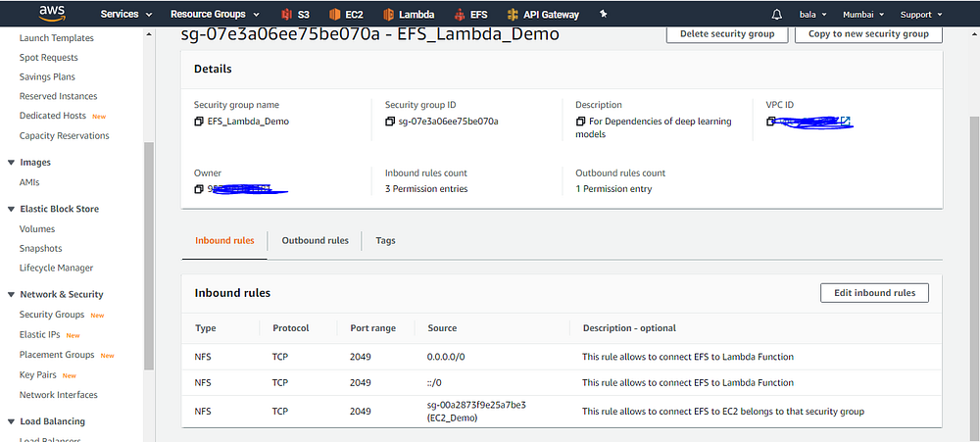Click the Type column header
This screenshot has width=980, height=442.
point(205,328)
